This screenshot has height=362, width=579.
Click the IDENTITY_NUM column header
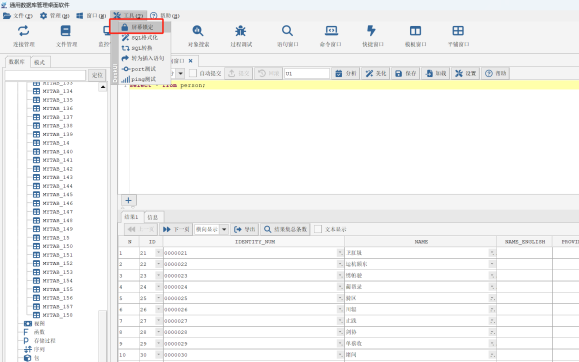[255, 242]
